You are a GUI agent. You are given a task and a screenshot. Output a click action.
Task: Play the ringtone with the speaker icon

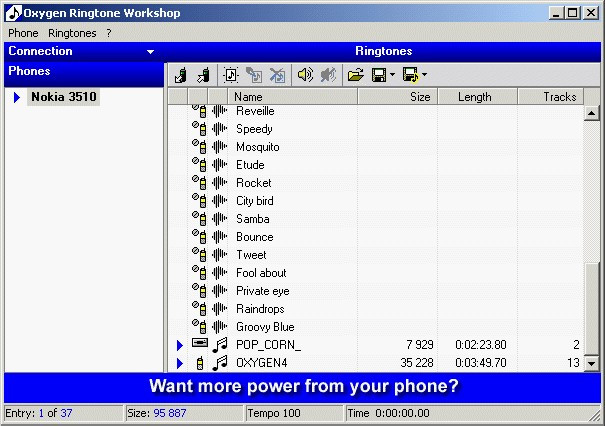(x=305, y=74)
